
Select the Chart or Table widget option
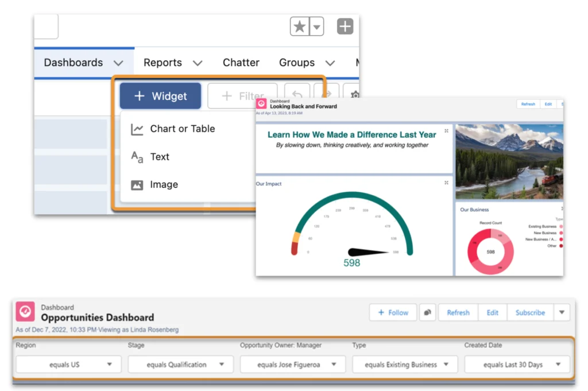(182, 129)
